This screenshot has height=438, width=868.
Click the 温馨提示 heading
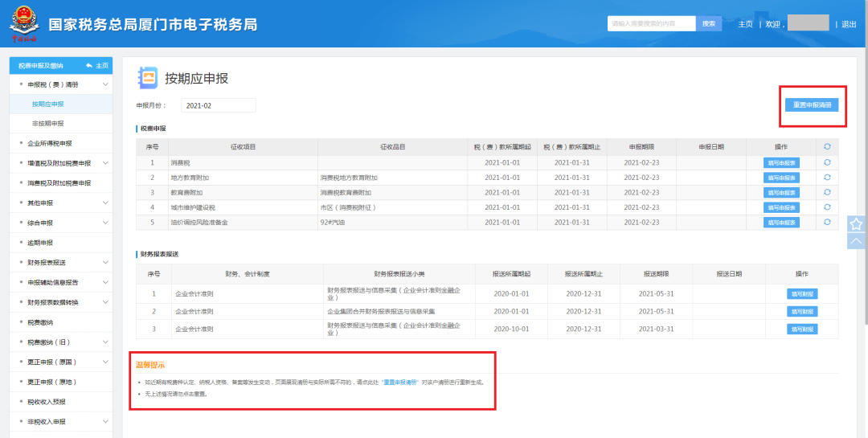pyautogui.click(x=150, y=365)
